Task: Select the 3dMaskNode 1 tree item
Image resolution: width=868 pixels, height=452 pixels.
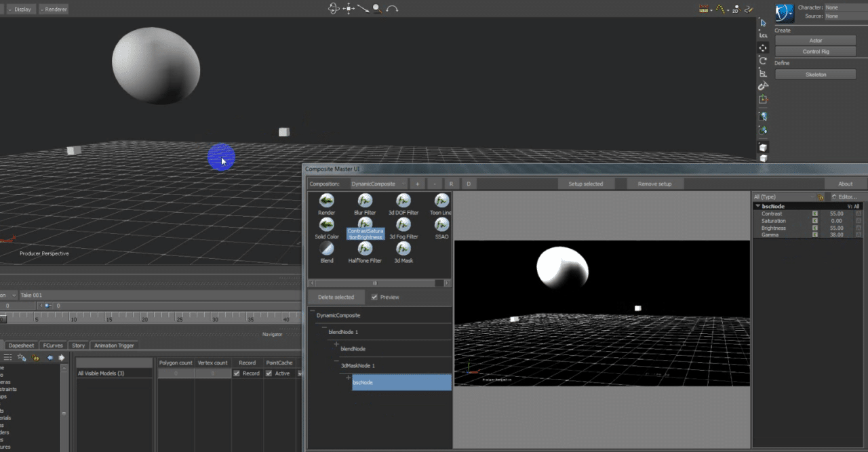Action: point(358,365)
